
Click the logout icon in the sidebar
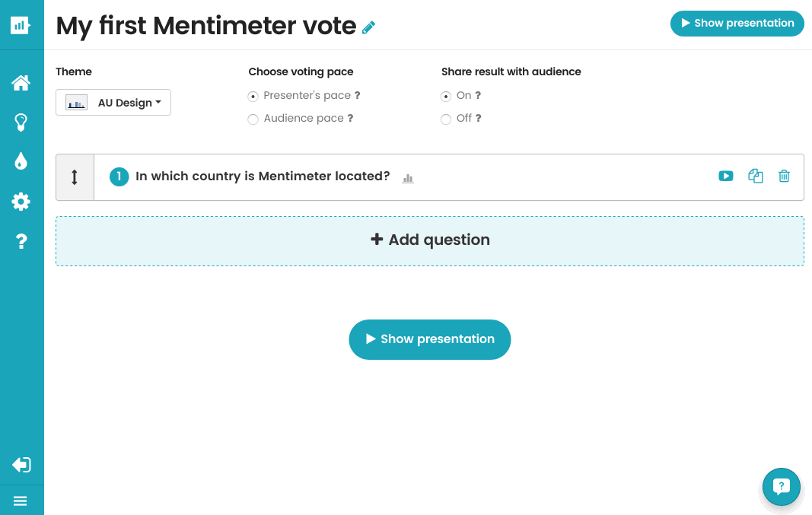(x=21, y=465)
